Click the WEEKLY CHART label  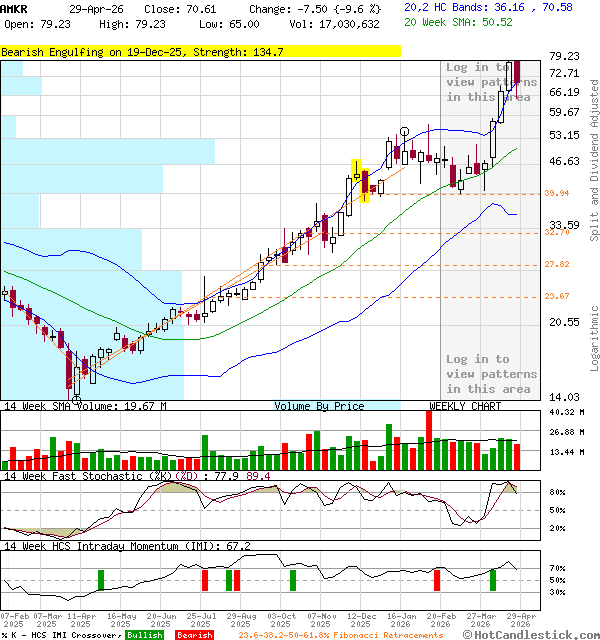[x=465, y=406]
